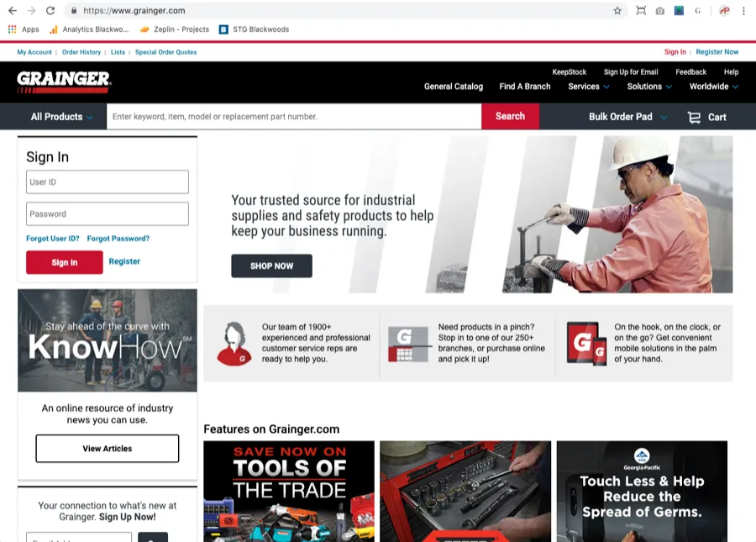The image size is (756, 542).
Task: Click the Register Now link
Action: click(x=717, y=52)
